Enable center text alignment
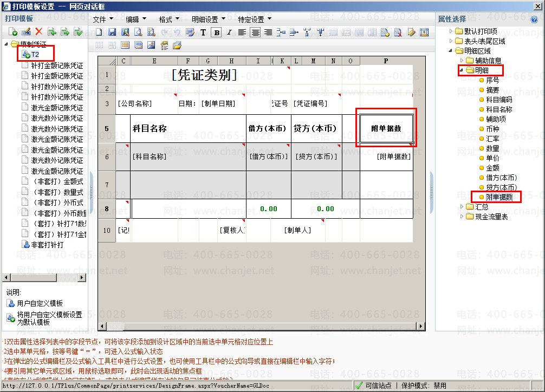Image resolution: width=545 pixels, height=392 pixels. click(255, 32)
